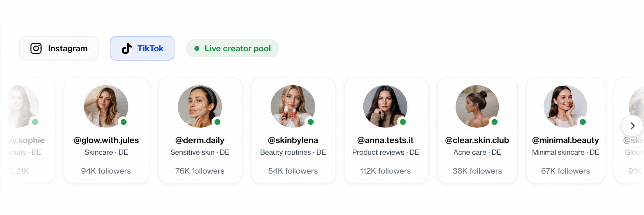Screen dimensions: 644x215
Task: Open the @minimal.beauty profile photo
Action: point(565,106)
